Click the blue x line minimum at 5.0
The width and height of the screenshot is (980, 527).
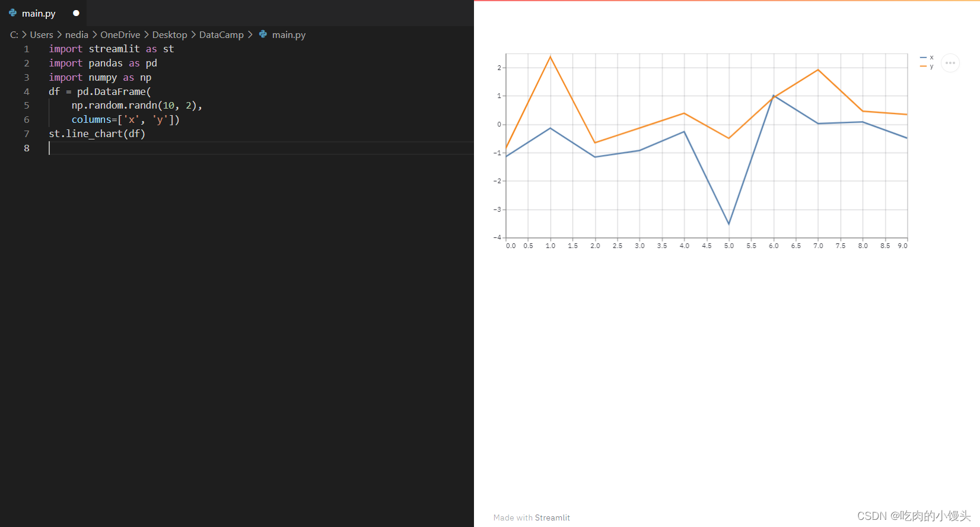click(729, 224)
